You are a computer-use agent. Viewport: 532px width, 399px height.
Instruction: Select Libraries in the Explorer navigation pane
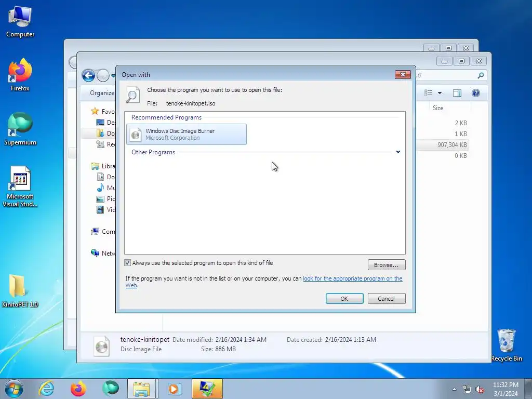pos(103,166)
